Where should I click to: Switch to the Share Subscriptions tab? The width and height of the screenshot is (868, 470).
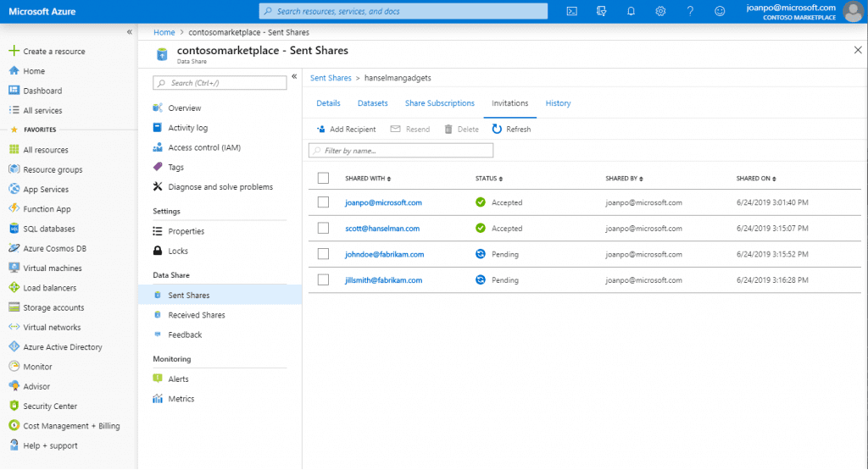click(440, 103)
